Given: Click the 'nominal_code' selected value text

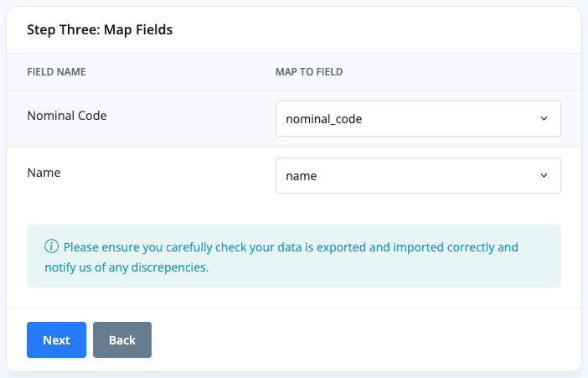Looking at the screenshot, I should (x=324, y=119).
